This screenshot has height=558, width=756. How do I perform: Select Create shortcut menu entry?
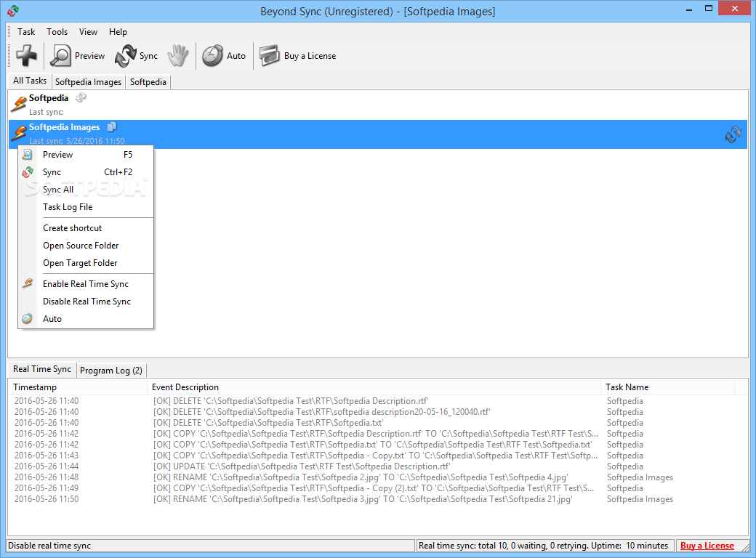tap(86, 228)
